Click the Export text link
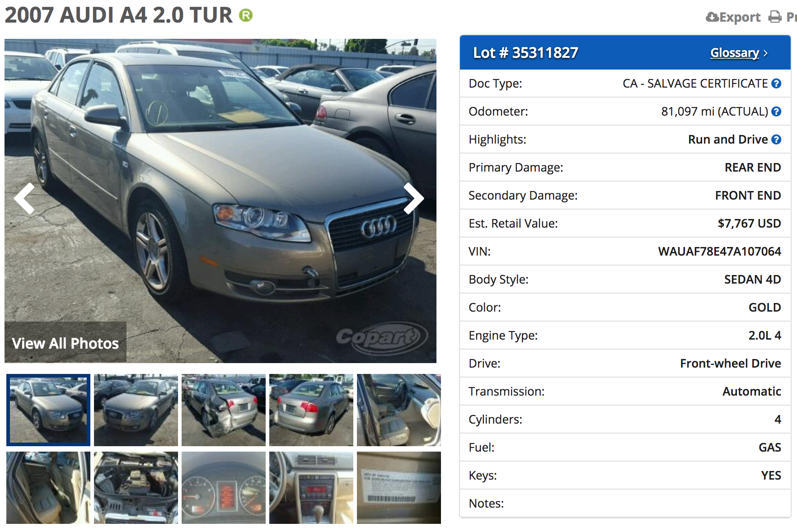The image size is (797, 532). [740, 17]
